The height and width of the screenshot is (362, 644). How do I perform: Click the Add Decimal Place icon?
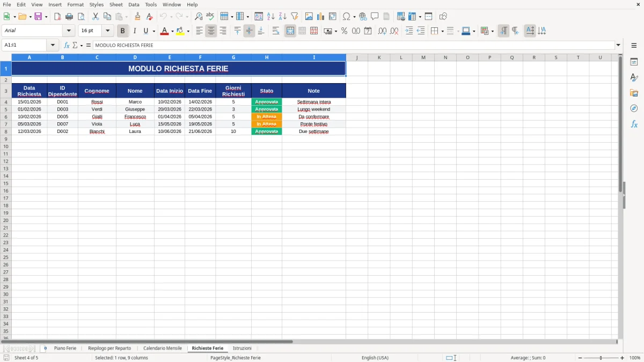click(382, 31)
